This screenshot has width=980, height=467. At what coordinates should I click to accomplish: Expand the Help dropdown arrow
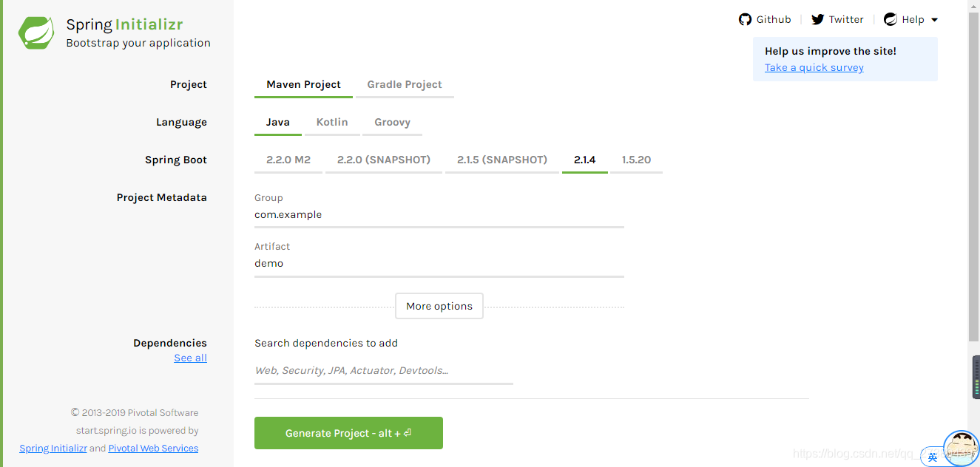[934, 20]
